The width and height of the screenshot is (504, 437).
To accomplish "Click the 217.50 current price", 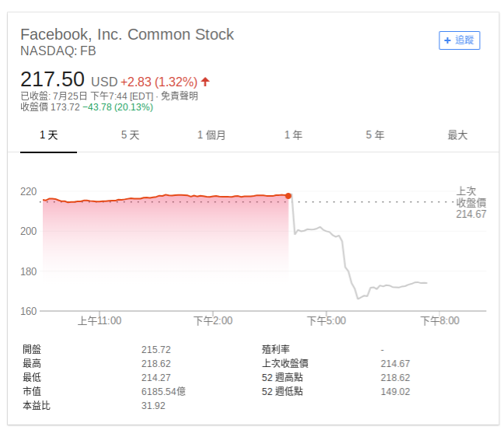I will [x=52, y=79].
